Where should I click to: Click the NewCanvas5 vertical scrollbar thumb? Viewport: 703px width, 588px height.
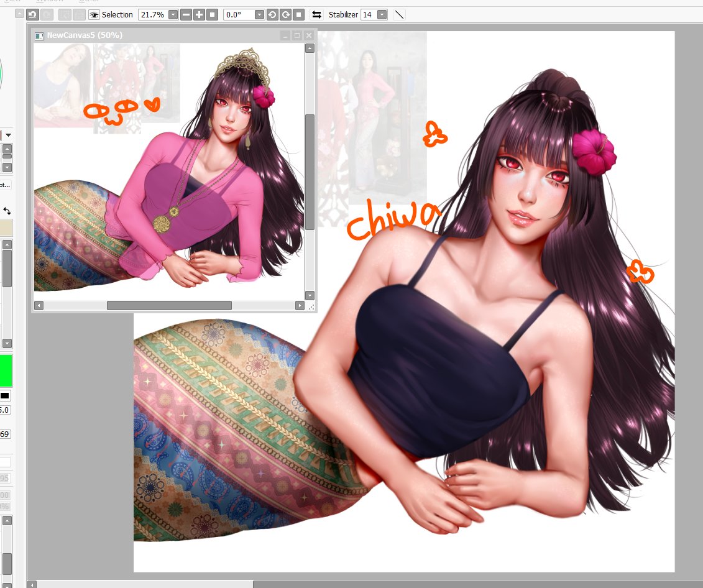pos(310,172)
